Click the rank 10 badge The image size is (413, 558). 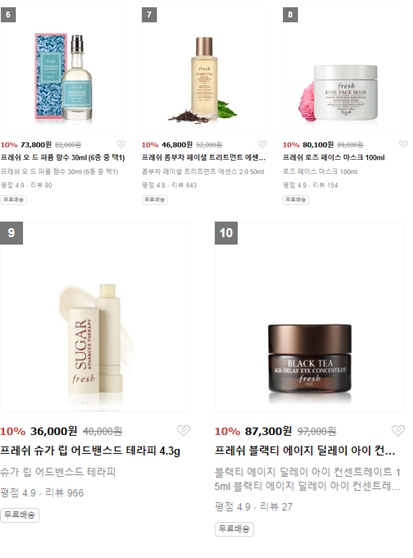point(226,233)
